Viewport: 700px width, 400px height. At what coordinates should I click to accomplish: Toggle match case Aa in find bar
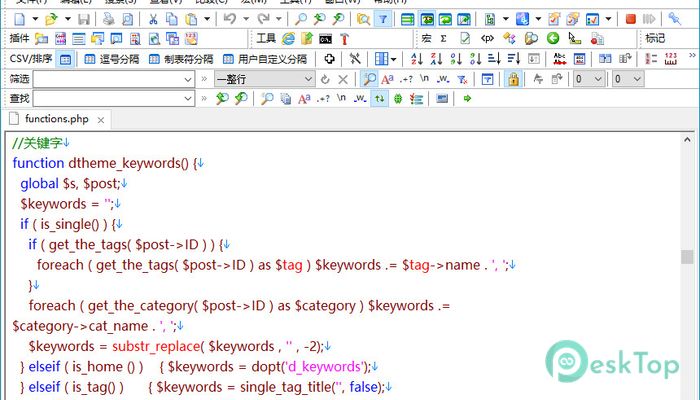click(x=304, y=98)
